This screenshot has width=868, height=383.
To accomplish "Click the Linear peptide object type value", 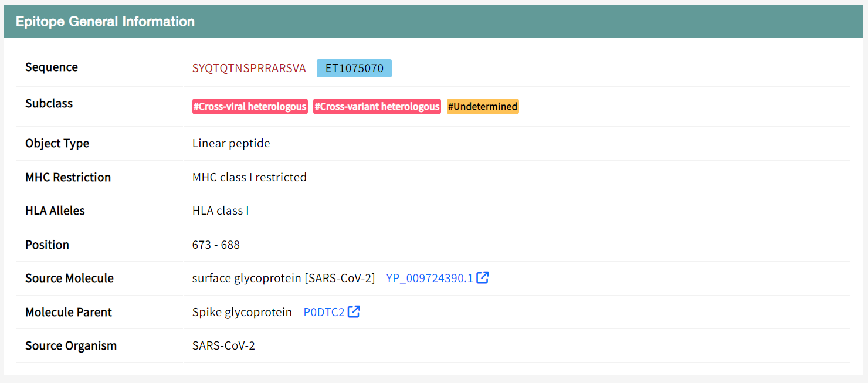I will (x=231, y=144).
